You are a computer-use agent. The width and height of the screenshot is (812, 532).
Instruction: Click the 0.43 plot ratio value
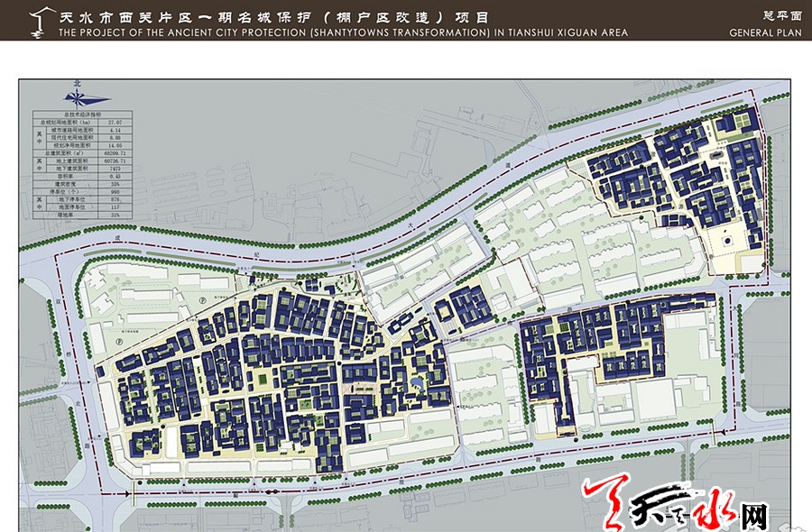(115, 176)
